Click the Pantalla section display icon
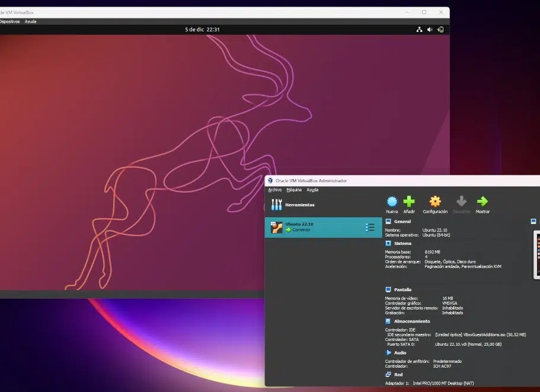 point(388,289)
